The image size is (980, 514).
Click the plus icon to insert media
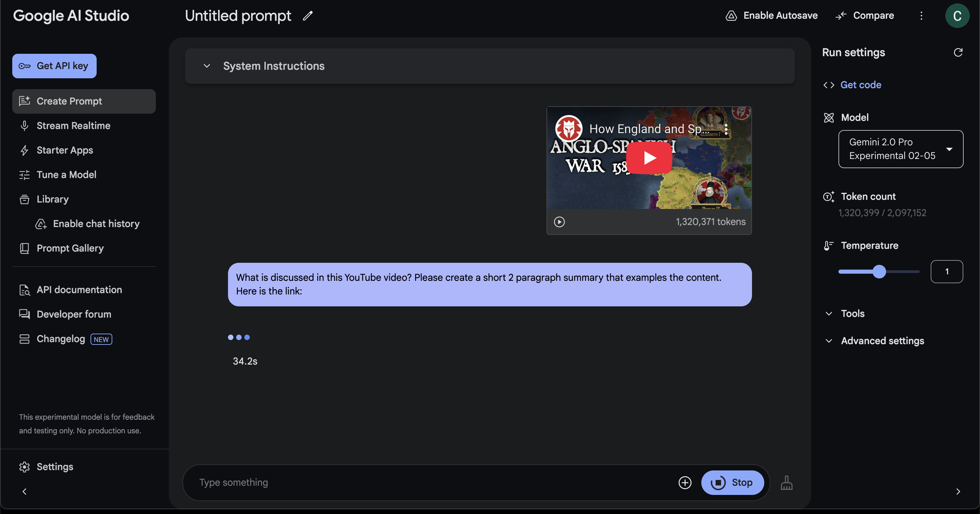685,482
